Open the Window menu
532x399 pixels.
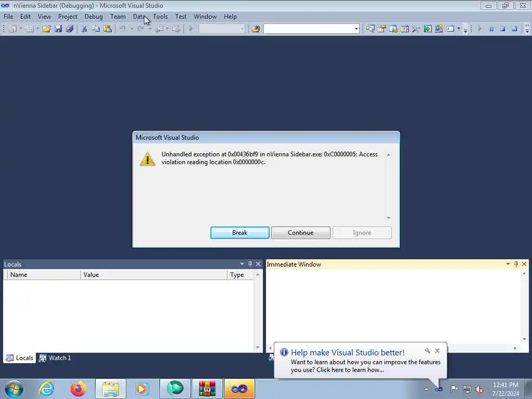pos(205,16)
